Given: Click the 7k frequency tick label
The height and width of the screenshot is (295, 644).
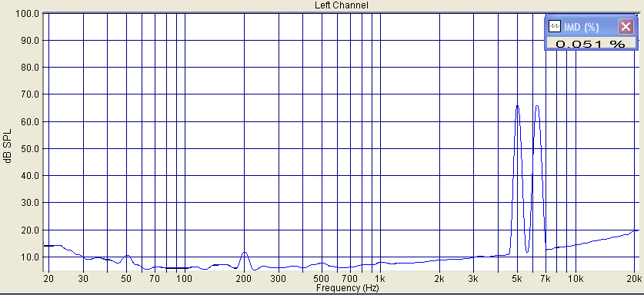Looking at the screenshot, I should point(546,280).
